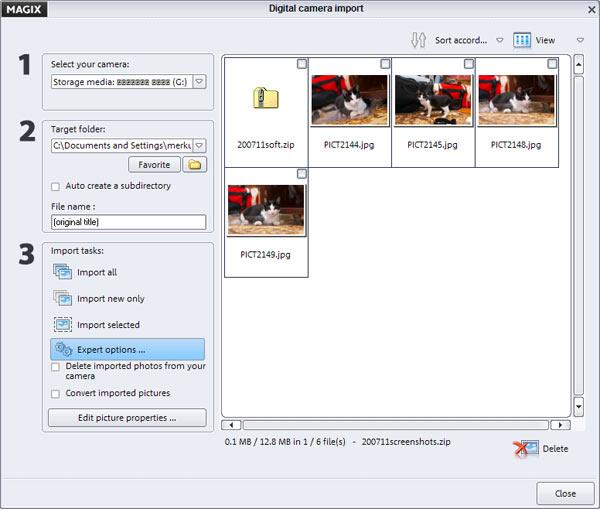Tick the checkbox on PICT2148.jpg
This screenshot has width=600, height=509.
pyautogui.click(x=552, y=64)
